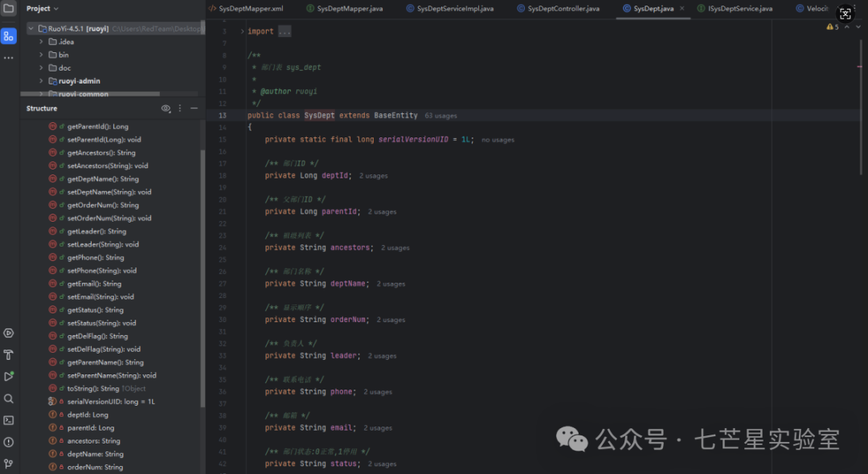Hide the Structure panel with minimize dash
The height and width of the screenshot is (474, 868).
194,108
